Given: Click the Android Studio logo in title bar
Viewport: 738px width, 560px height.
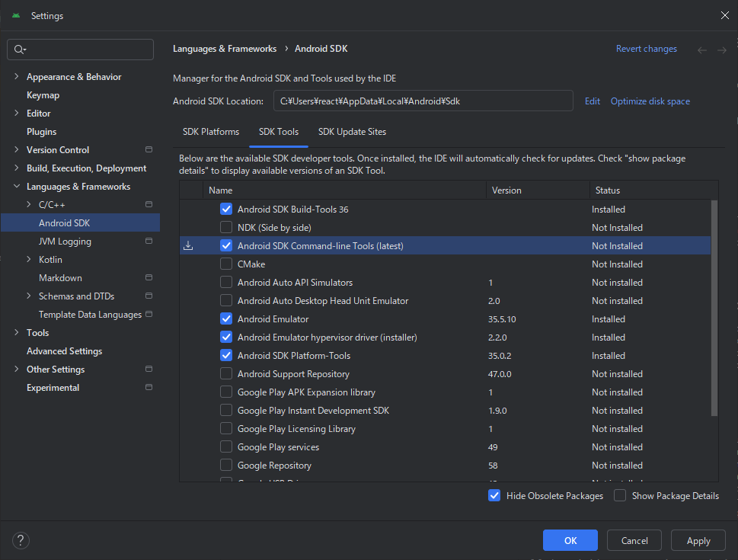Looking at the screenshot, I should pyautogui.click(x=16, y=15).
